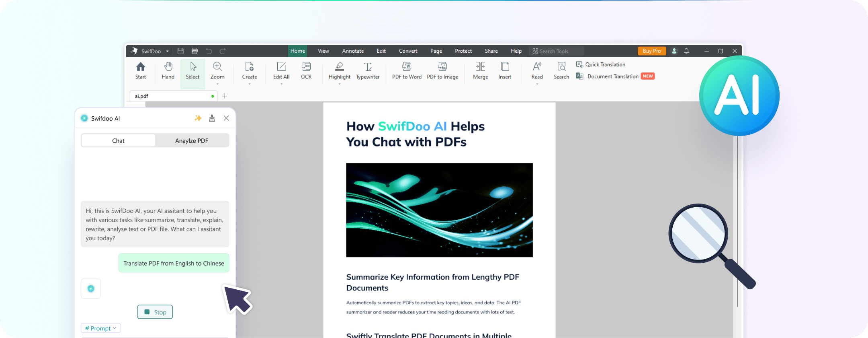The height and width of the screenshot is (338, 868).
Task: Click the Zoom magnifier tool
Action: (217, 71)
